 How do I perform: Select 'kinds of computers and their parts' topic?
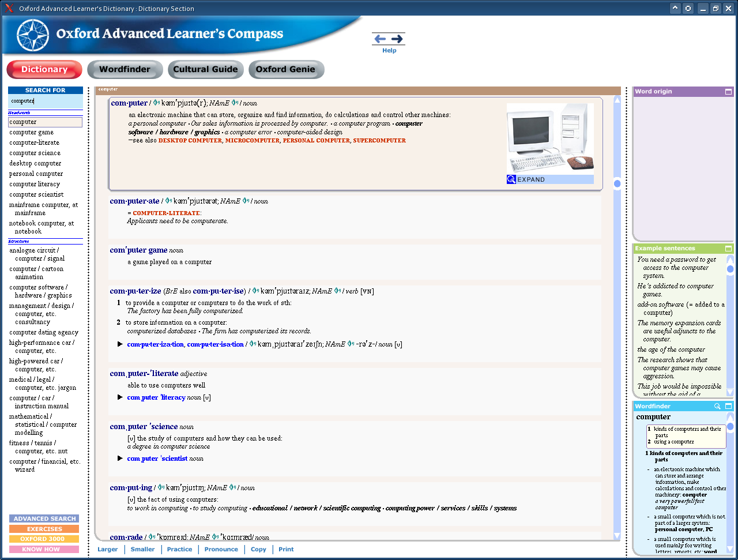(x=687, y=432)
